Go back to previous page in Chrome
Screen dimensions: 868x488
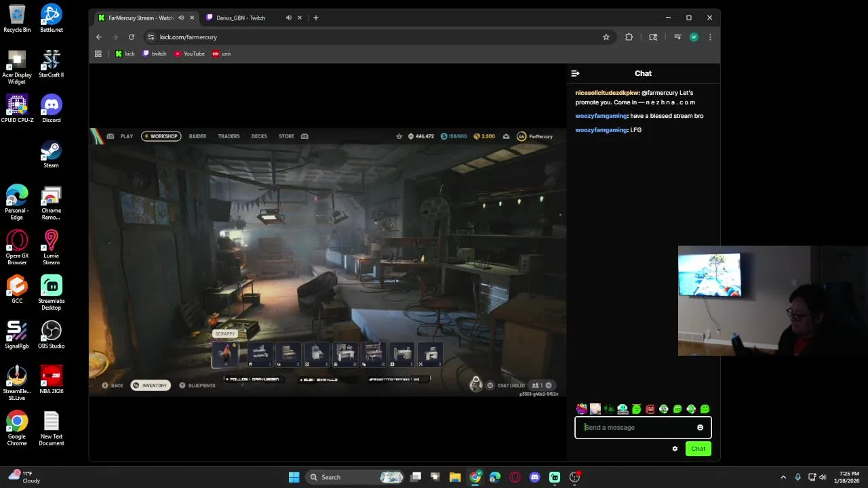(99, 37)
